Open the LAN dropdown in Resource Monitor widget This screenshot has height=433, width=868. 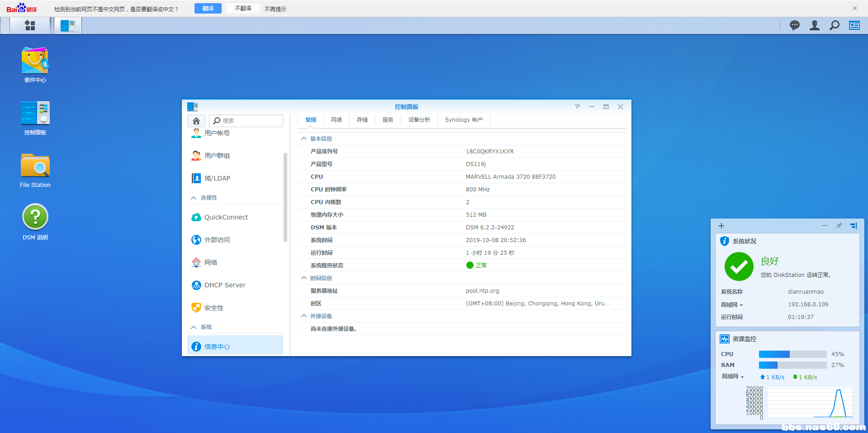(733, 376)
